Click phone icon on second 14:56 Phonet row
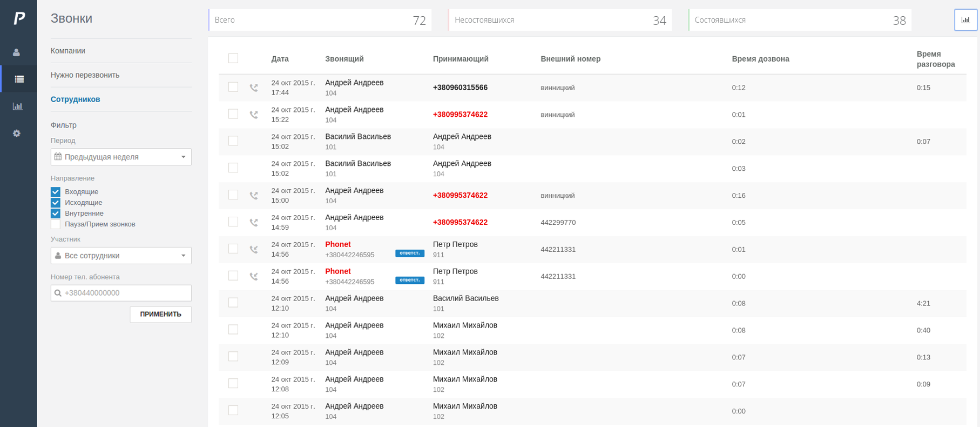The width and height of the screenshot is (980, 427). click(x=254, y=277)
